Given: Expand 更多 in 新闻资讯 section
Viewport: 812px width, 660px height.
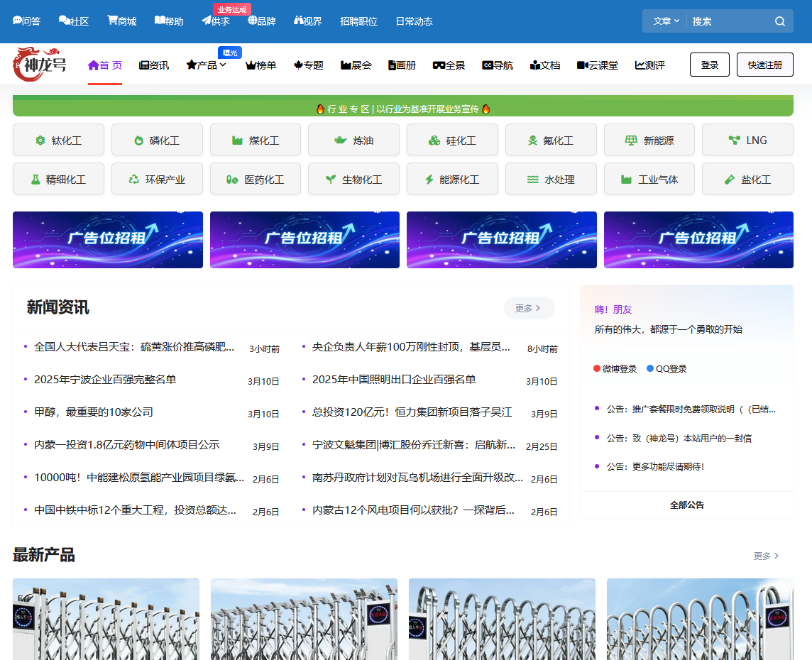Looking at the screenshot, I should tap(528, 308).
